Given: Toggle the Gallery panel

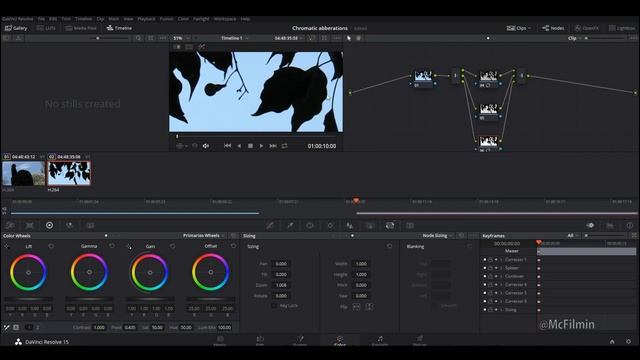Looking at the screenshot, I should pos(16,28).
